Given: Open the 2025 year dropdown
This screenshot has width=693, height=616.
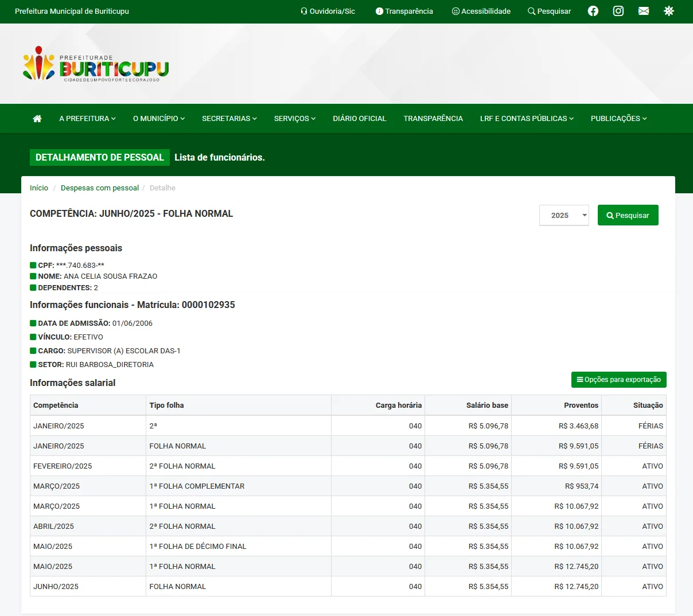Looking at the screenshot, I should (x=564, y=216).
